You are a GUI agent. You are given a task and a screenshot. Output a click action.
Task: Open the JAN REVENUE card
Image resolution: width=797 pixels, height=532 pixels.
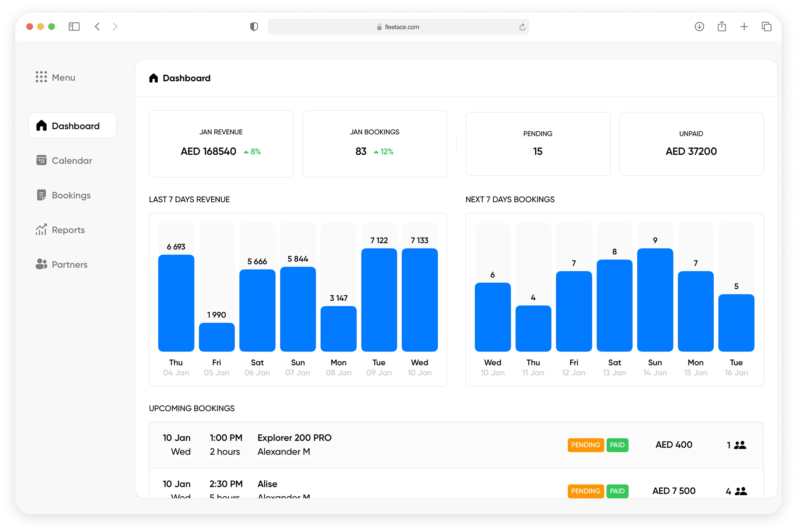221,144
